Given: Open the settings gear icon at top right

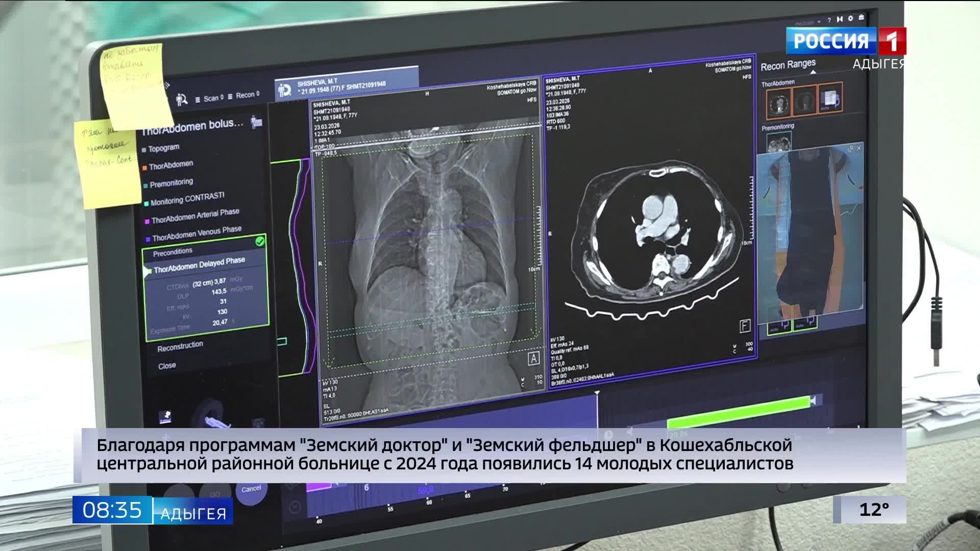Looking at the screenshot, I should pyautogui.click(x=850, y=19).
